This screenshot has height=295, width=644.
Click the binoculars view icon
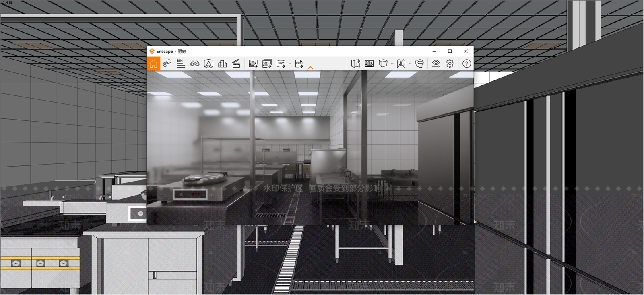(195, 64)
